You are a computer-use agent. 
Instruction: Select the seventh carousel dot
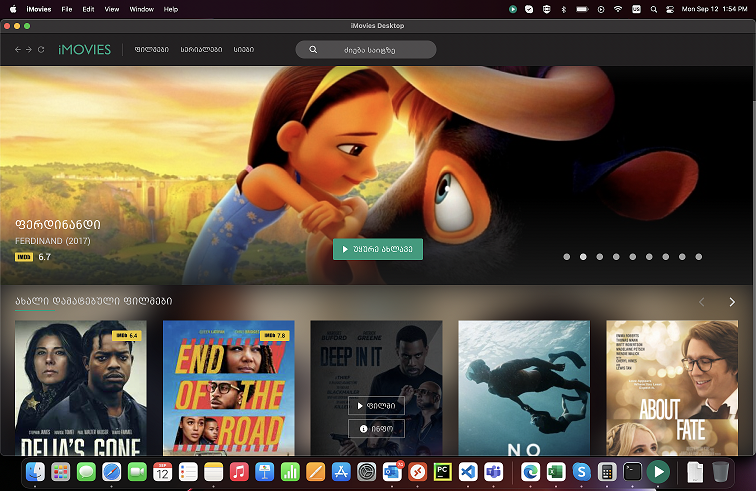click(666, 257)
